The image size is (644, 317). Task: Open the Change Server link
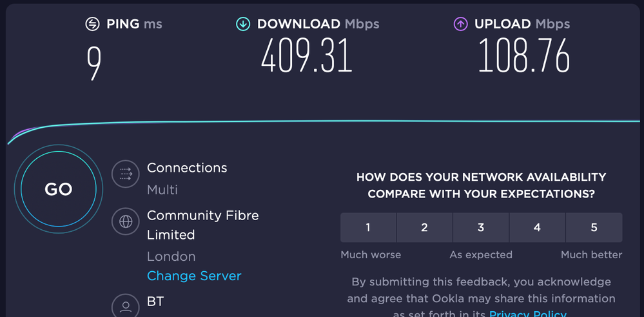[194, 276]
